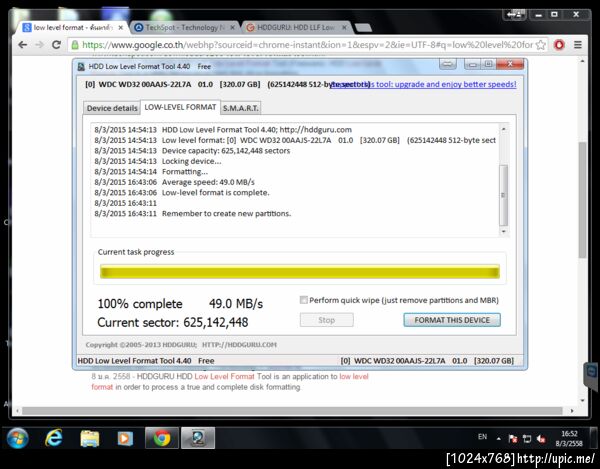Viewport: 600px width, 469px height.
Task: Click log vertical scrollbar thumb
Action: 504,195
